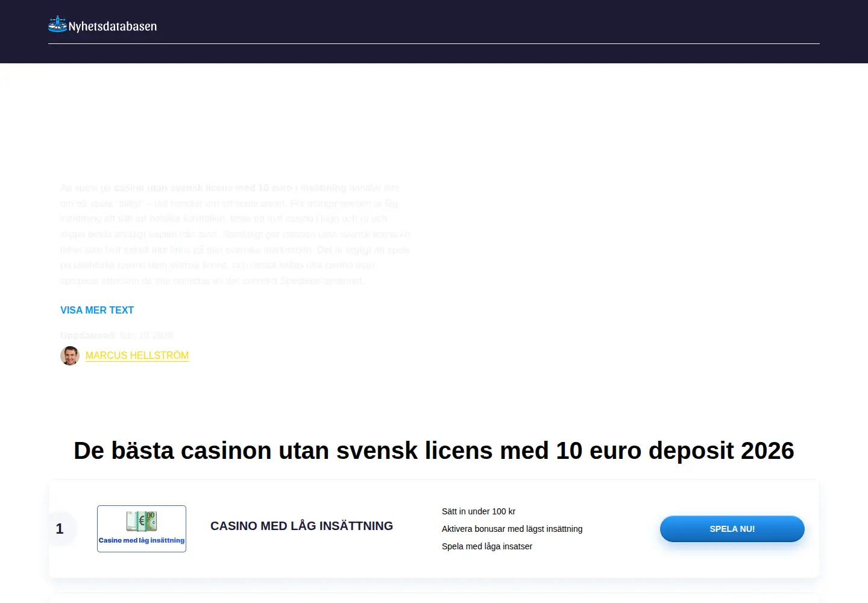Click 'Aktivera bonusar med lägst insättning' text
Screen dimensions: 868x603
pyautogui.click(x=512, y=529)
